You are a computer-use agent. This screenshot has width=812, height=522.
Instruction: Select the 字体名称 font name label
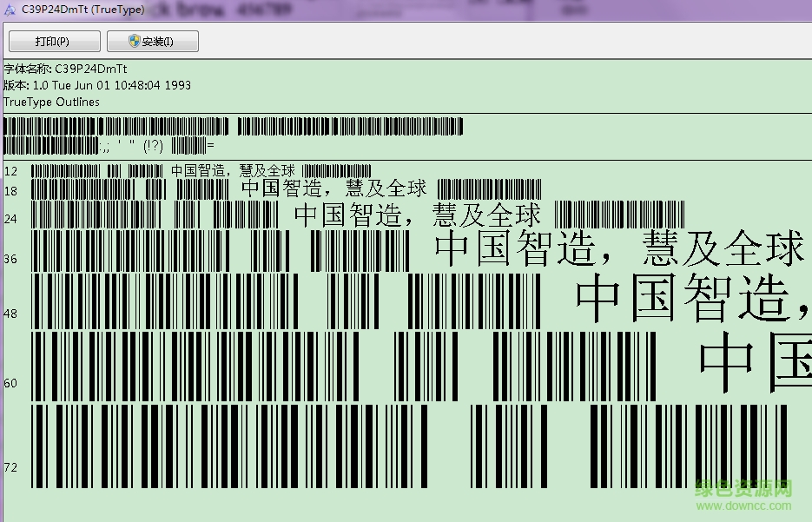click(x=28, y=69)
